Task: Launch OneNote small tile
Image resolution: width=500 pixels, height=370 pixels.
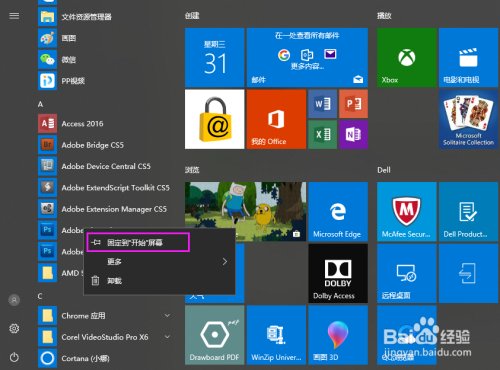Action: [x=353, y=135]
